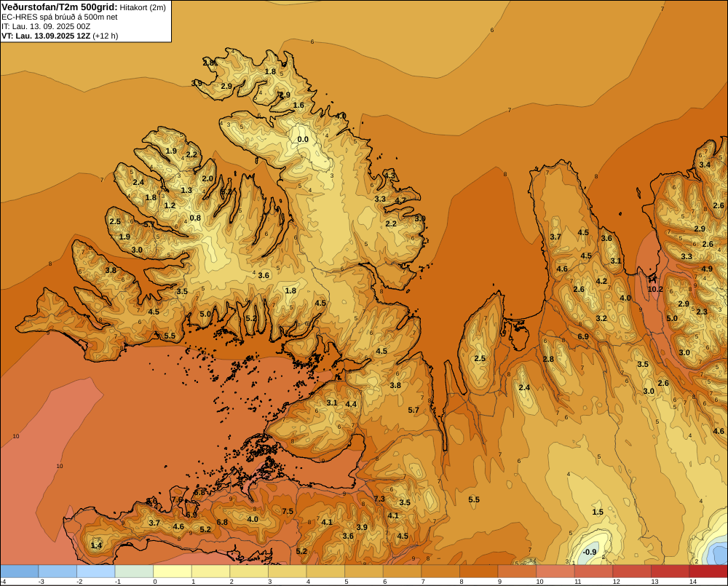Click the '4.7' temperature value
Viewport: 728px width, 586px height.
pyautogui.click(x=400, y=201)
